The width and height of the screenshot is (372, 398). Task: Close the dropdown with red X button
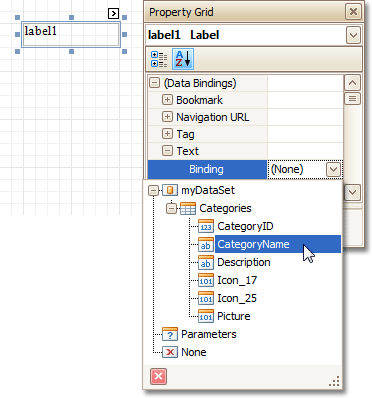[158, 377]
